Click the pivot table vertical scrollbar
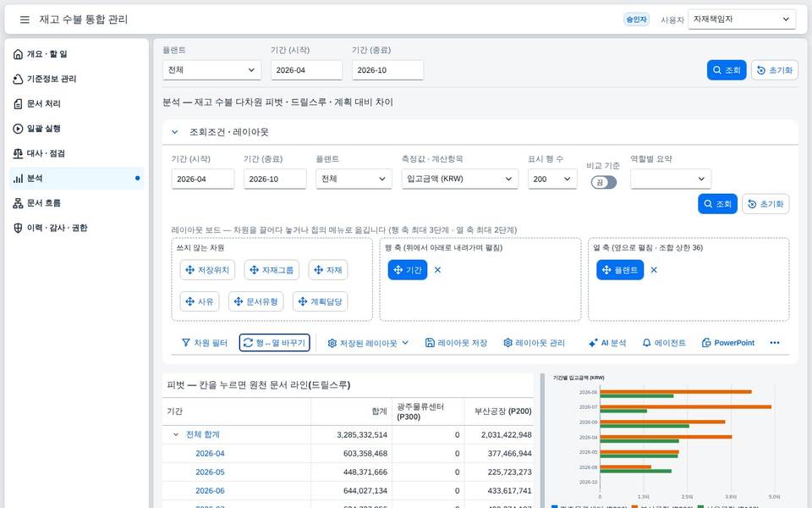Screen dimensions: 812x508 click(x=541, y=440)
